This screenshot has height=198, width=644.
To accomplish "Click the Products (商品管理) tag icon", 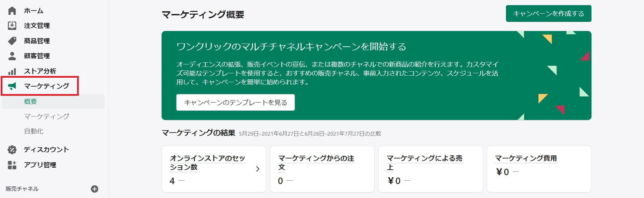I will [12, 41].
